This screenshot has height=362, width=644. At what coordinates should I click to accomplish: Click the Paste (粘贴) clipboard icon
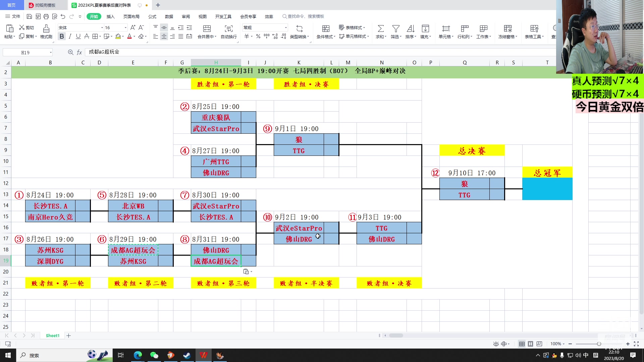(x=9, y=28)
